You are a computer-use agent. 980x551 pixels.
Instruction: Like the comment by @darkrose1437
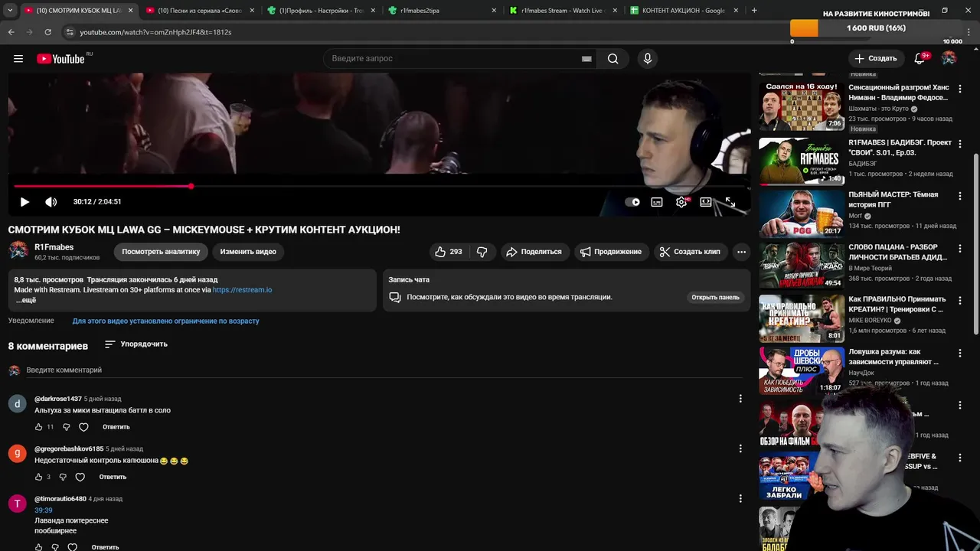pyautogui.click(x=39, y=427)
